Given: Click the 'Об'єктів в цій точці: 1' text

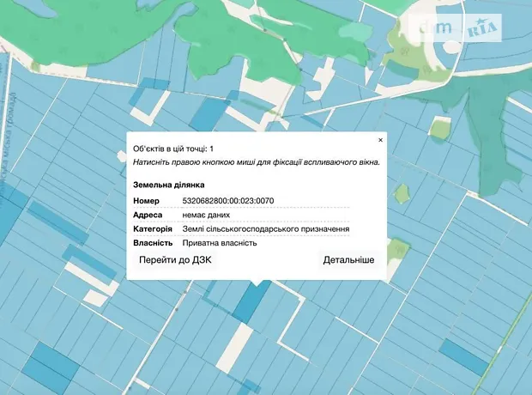Looking at the screenshot, I should tap(173, 149).
